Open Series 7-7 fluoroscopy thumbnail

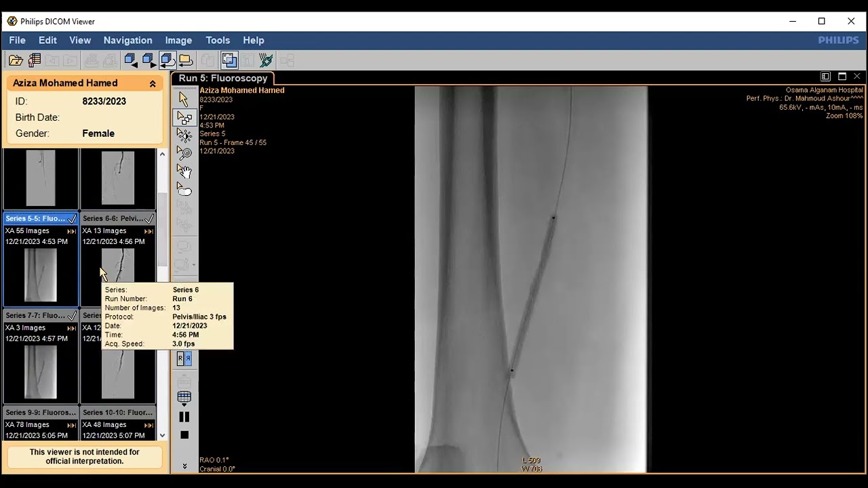tap(41, 372)
